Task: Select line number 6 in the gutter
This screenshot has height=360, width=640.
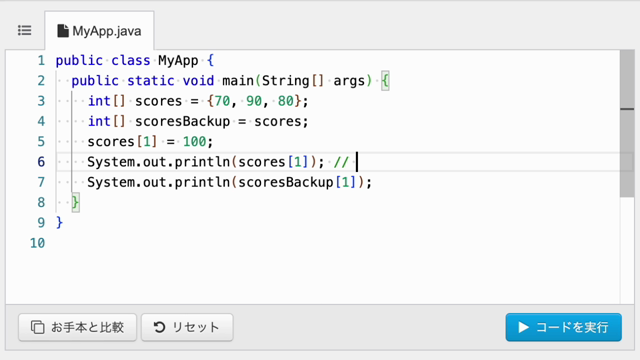Action: tap(41, 162)
